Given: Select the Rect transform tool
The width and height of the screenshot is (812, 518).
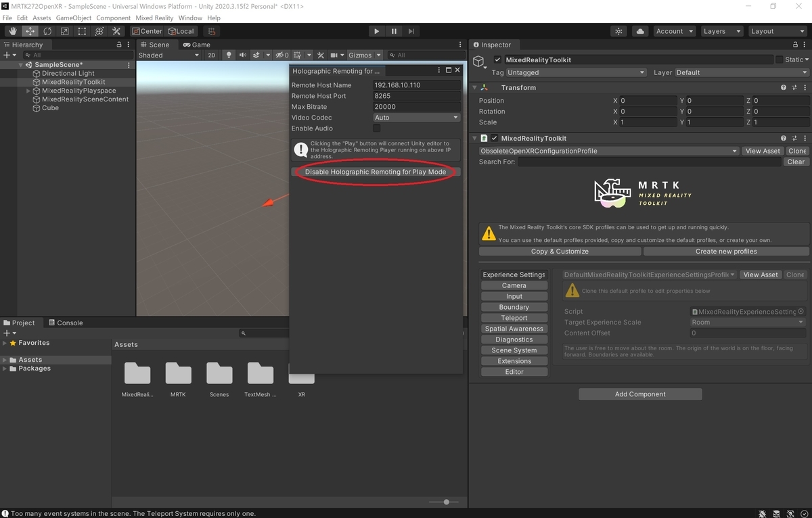Looking at the screenshot, I should [82, 31].
